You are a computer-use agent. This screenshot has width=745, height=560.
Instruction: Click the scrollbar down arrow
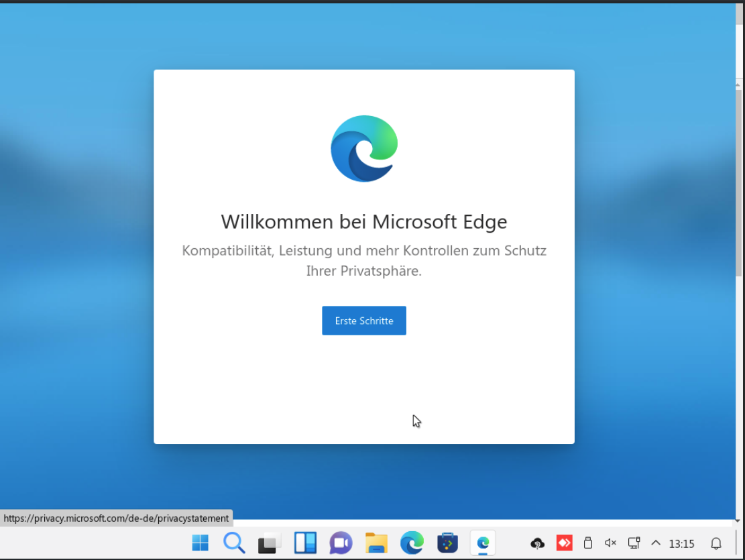click(x=738, y=521)
